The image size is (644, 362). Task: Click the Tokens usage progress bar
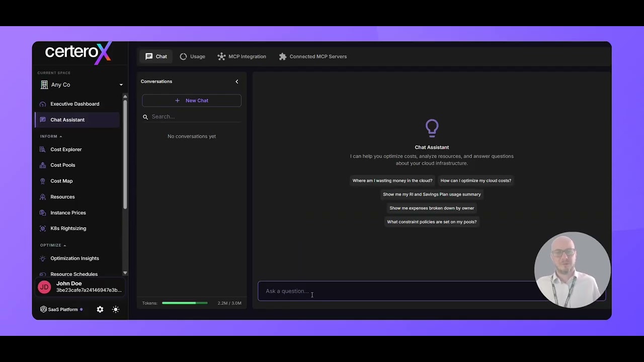click(185, 303)
